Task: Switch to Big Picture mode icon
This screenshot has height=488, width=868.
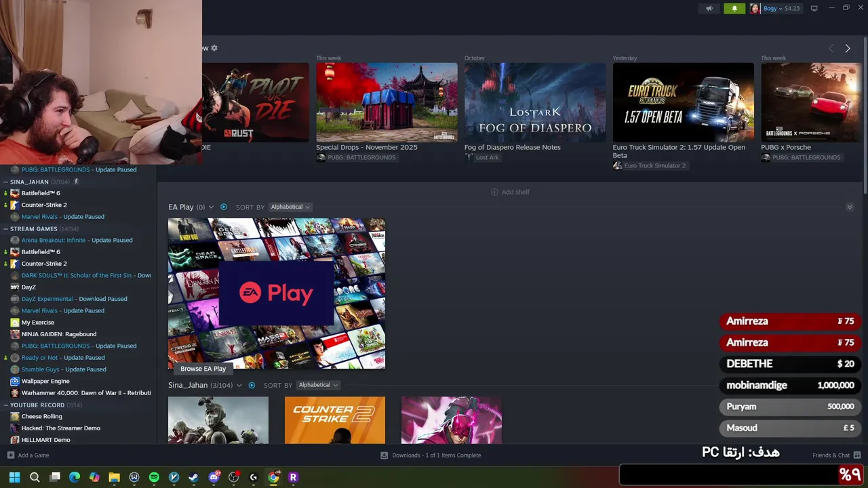Action: click(814, 8)
